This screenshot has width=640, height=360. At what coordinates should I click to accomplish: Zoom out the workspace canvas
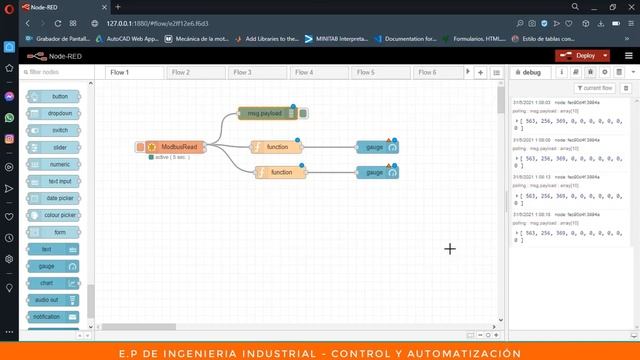(480, 335)
